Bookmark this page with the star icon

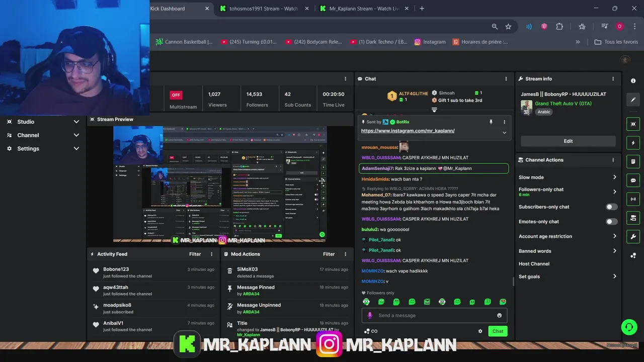click(x=508, y=27)
